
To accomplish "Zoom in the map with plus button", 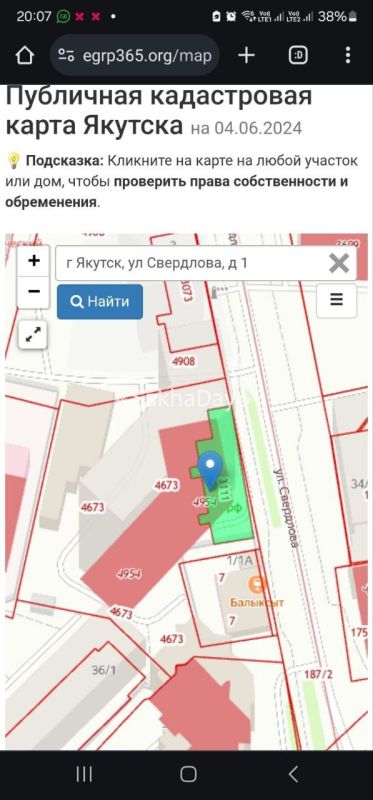I will [34, 261].
